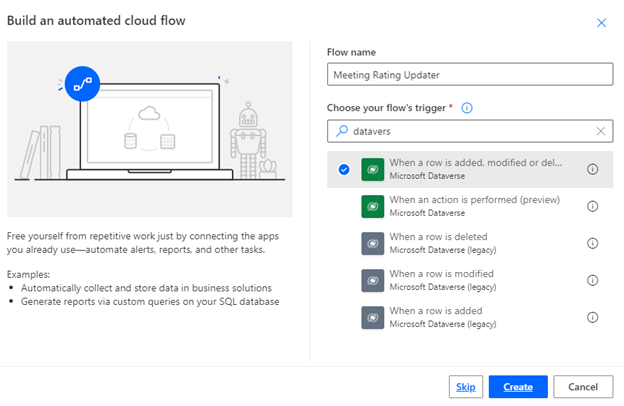The height and width of the screenshot is (406, 624).
Task: Select 'When a row is added, modified or del...'
Action: (470, 169)
